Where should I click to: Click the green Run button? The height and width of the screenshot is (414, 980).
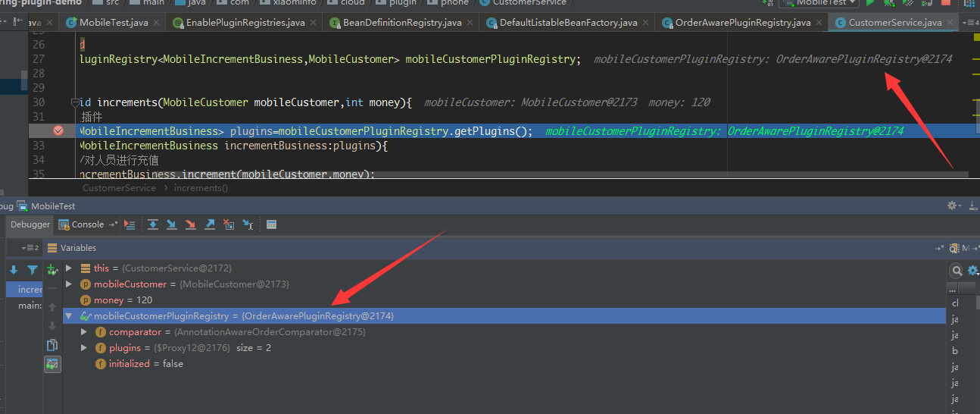pos(870,3)
